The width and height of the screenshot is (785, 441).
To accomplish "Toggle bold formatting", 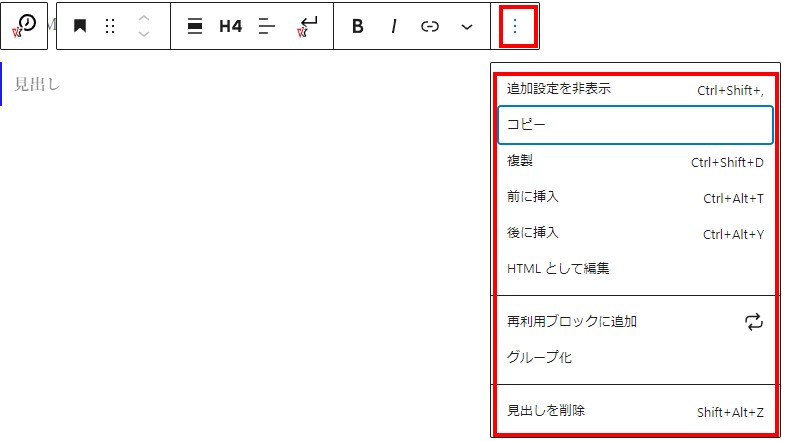I will coord(357,27).
